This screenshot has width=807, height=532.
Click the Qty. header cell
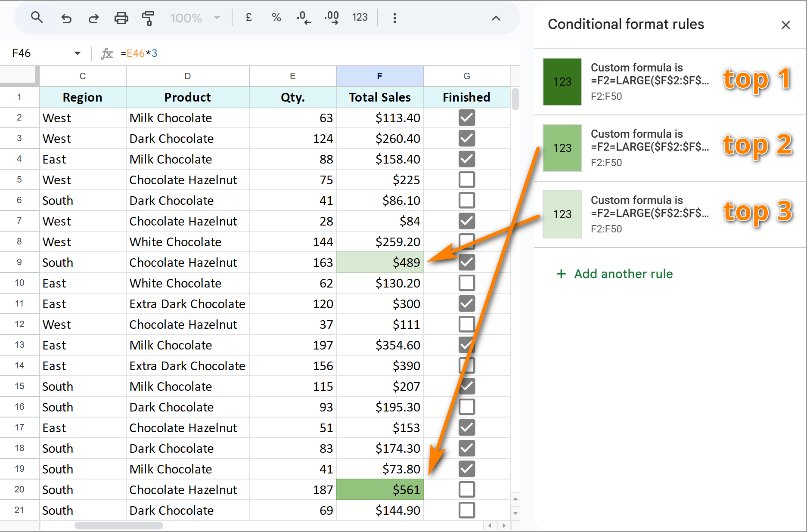(293, 97)
